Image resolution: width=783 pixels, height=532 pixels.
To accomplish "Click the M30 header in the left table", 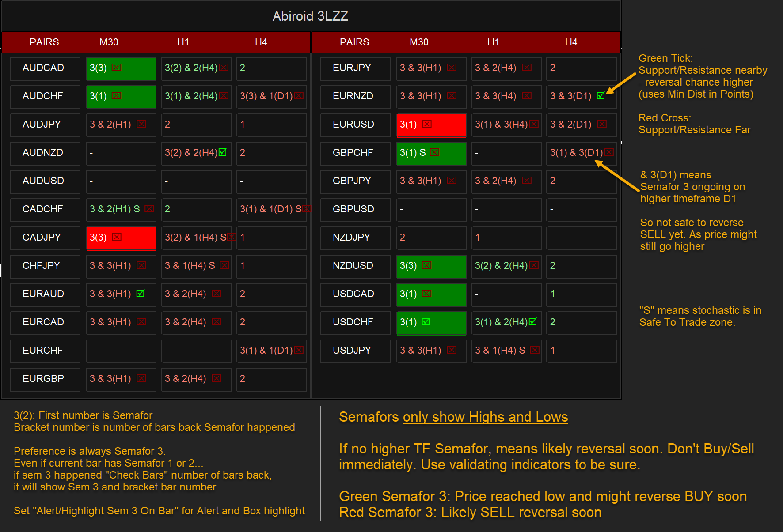I will (109, 42).
